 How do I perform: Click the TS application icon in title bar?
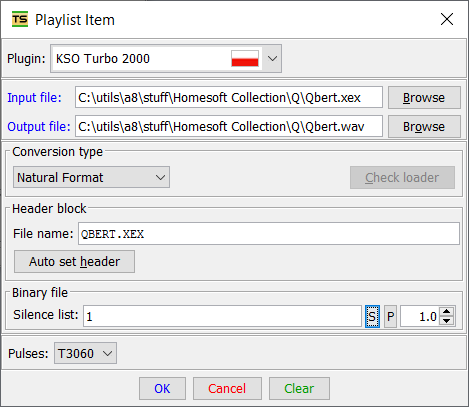point(20,19)
